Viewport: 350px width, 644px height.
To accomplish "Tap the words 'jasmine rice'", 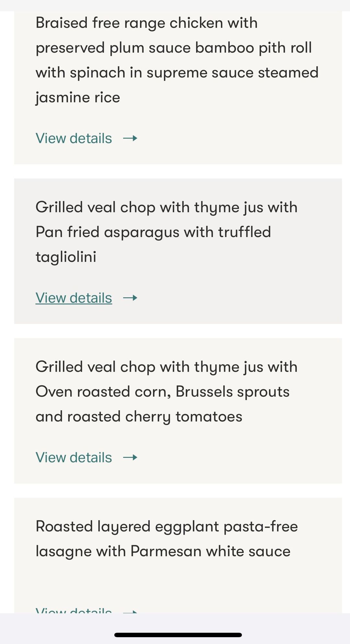I will coord(78,98).
